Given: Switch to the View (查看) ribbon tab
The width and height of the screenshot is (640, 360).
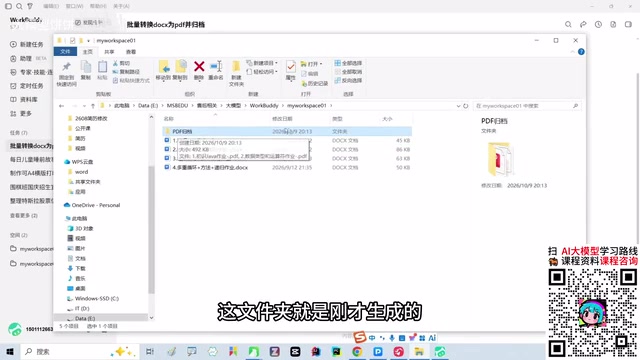Looking at the screenshot, I should click(131, 52).
